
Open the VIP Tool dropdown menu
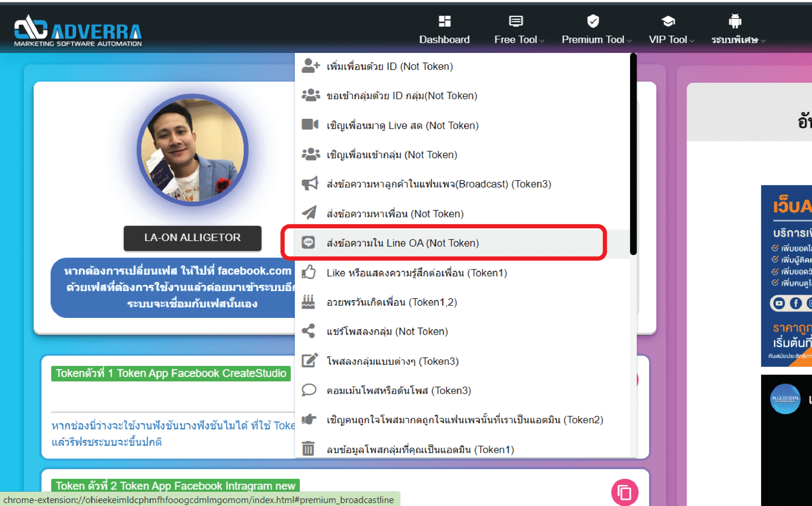pos(671,39)
